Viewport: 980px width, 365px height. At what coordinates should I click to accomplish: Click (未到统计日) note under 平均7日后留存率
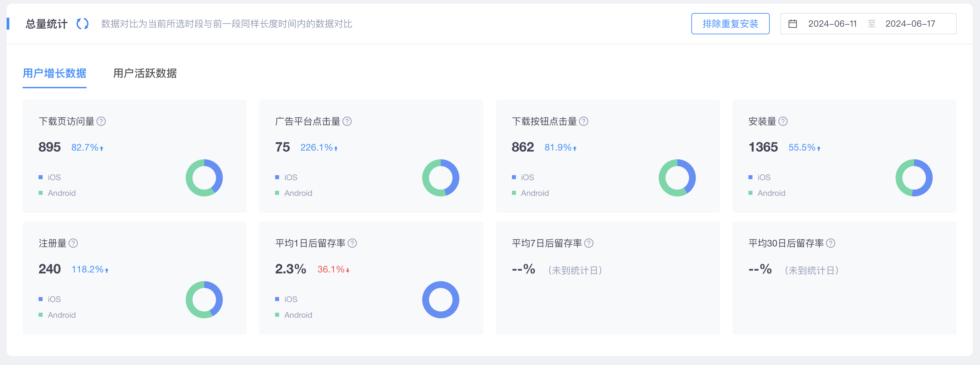pos(575,270)
